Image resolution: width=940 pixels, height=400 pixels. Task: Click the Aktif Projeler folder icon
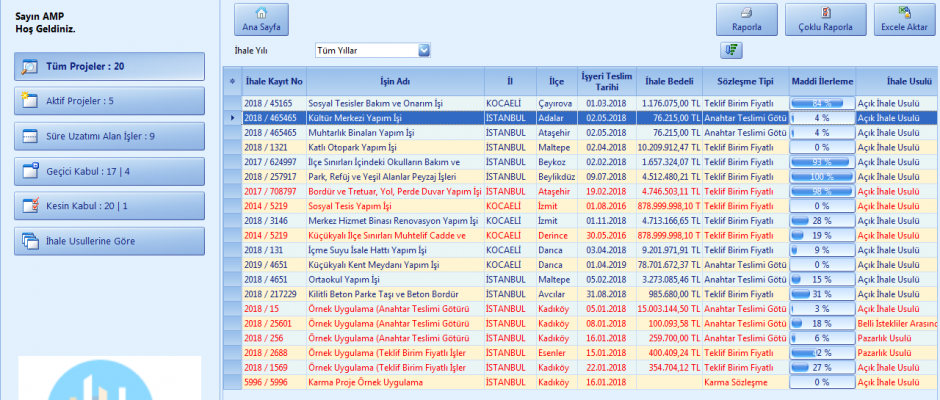coord(29,101)
